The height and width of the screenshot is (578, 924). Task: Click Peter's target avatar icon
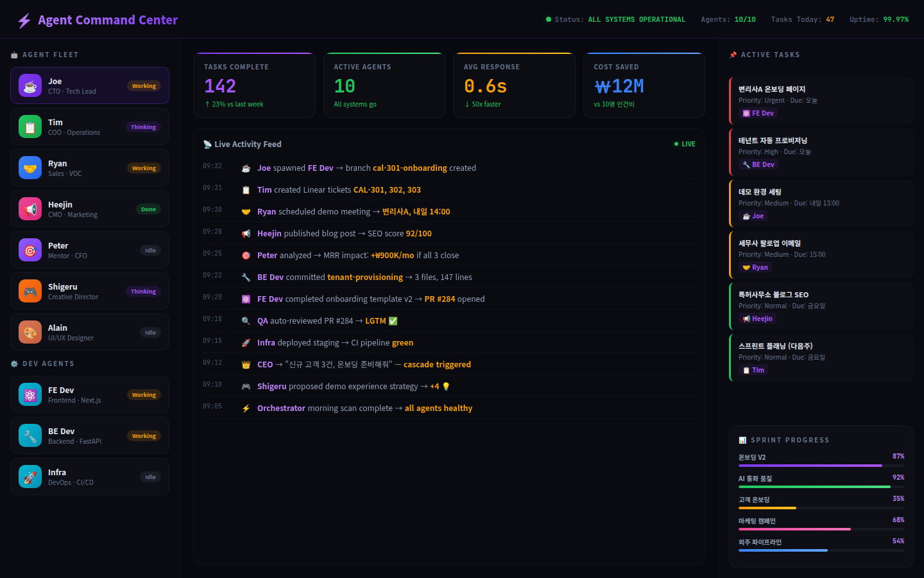(30, 250)
